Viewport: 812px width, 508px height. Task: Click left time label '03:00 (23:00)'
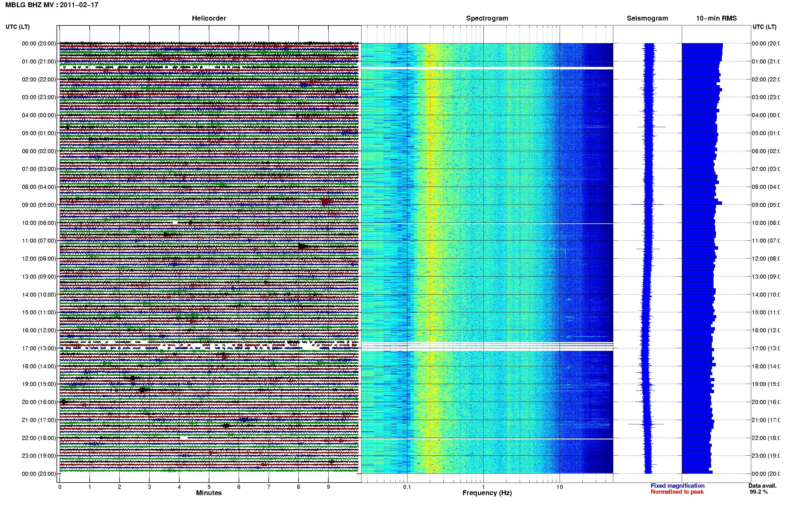(x=39, y=97)
